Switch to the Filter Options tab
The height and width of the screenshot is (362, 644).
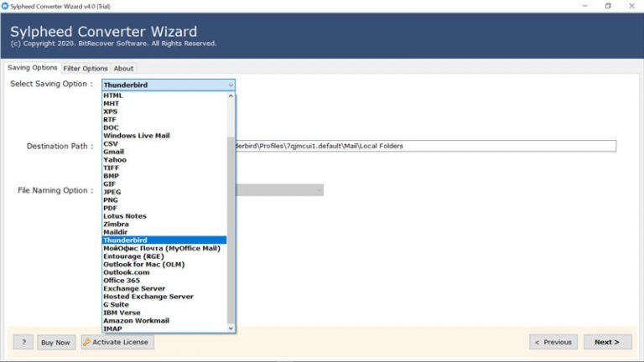click(x=86, y=69)
